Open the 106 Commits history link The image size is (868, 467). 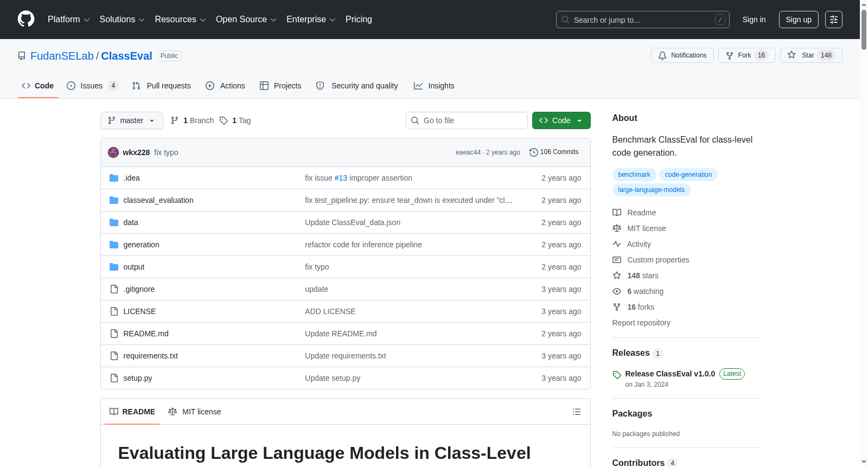click(x=554, y=152)
